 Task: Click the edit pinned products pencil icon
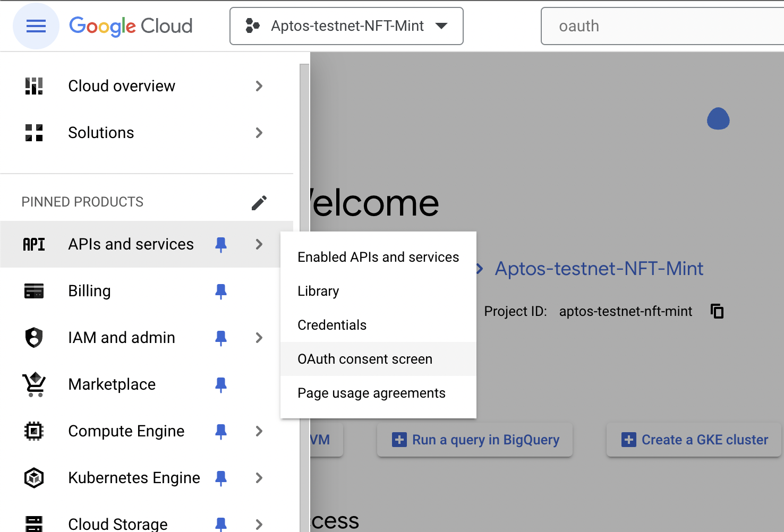tap(259, 202)
